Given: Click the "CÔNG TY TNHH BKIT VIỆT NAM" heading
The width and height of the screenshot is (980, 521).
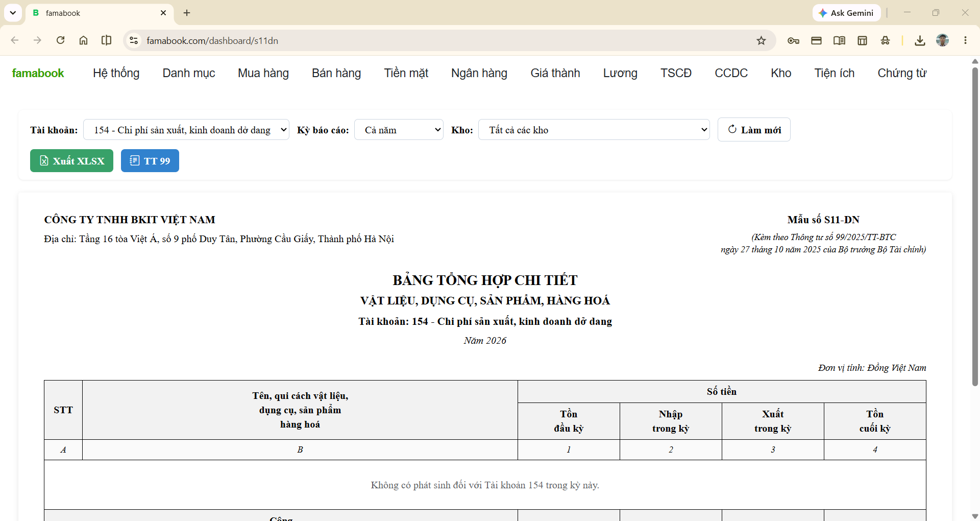Looking at the screenshot, I should 130,220.
